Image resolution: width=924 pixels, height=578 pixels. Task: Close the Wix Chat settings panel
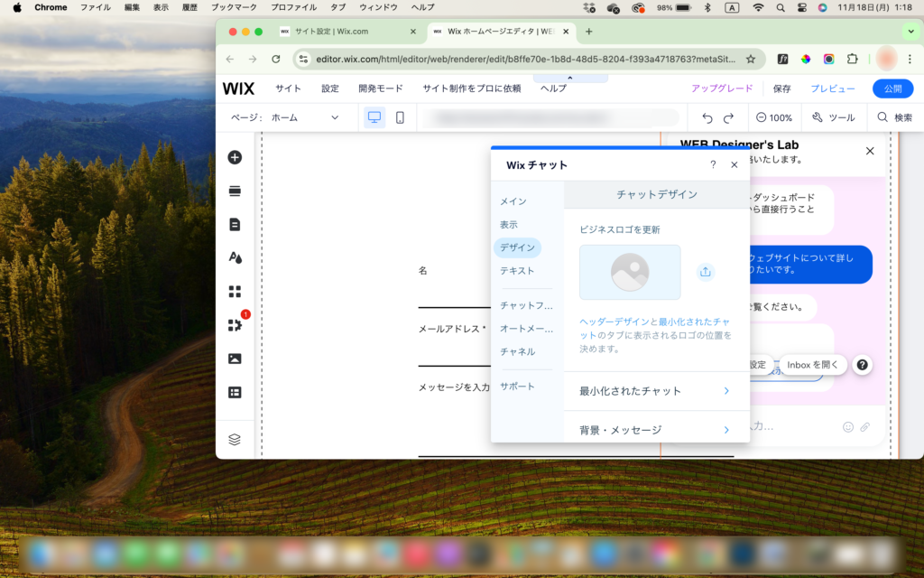(x=735, y=165)
